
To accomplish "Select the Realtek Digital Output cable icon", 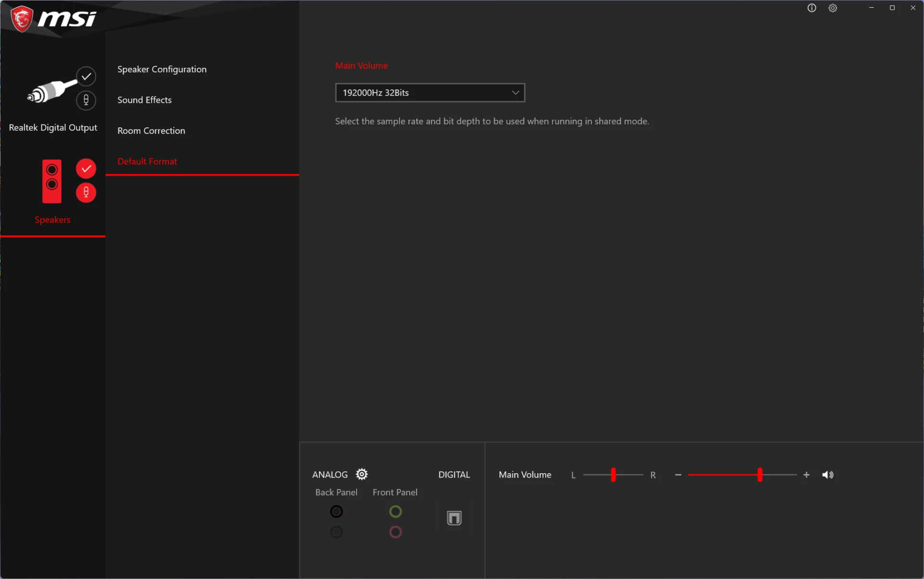I will [x=51, y=91].
